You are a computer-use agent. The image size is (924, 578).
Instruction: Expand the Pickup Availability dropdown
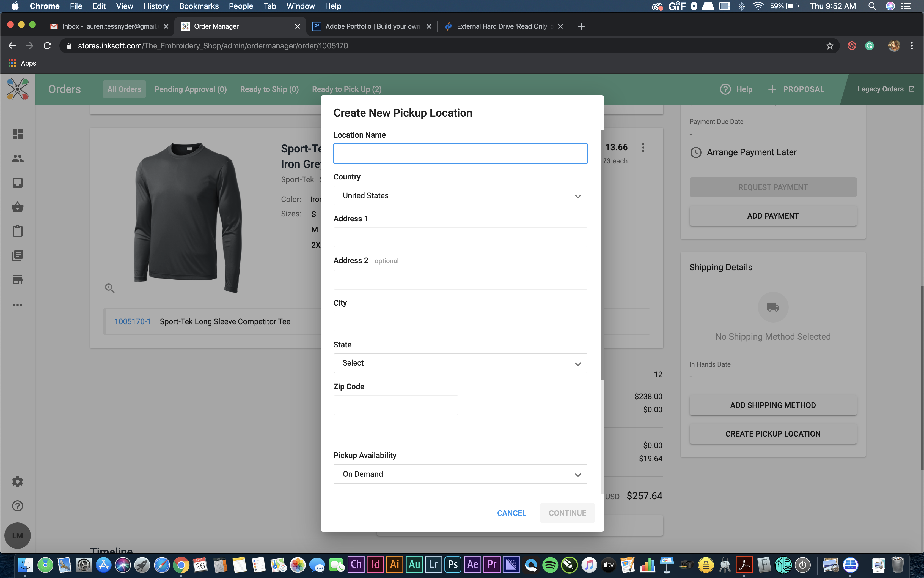[x=460, y=474]
